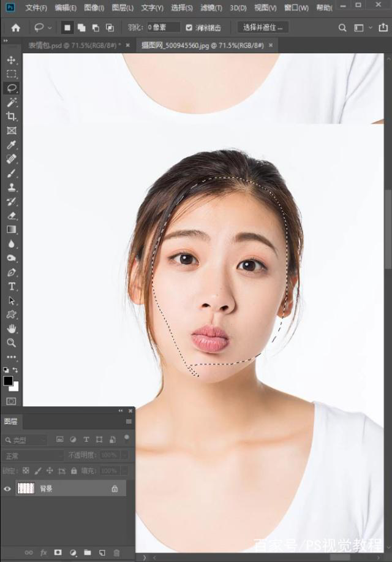Toggle lock transparent pixels in Layers panel
This screenshot has height=562, width=392.
(x=26, y=470)
